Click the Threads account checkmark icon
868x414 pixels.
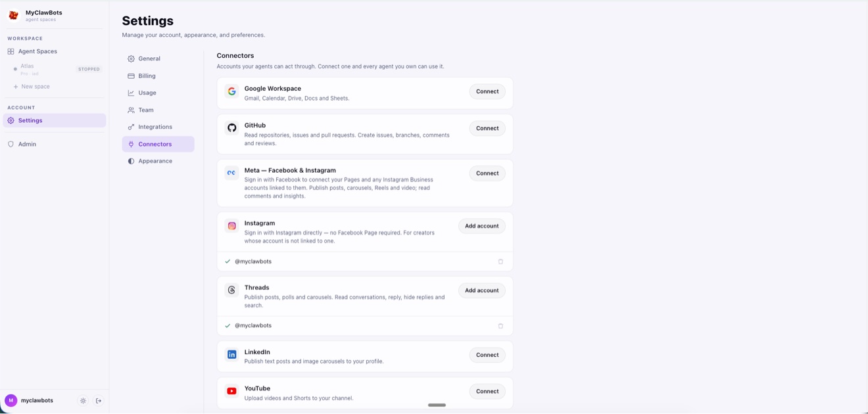pyautogui.click(x=228, y=326)
